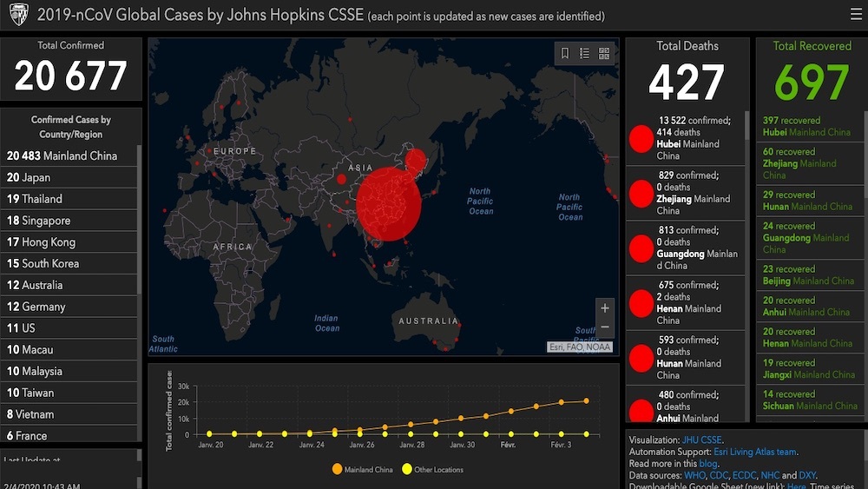Click the large red China outbreak circle
Image resolution: width=868 pixels, height=489 pixels.
[x=389, y=204]
